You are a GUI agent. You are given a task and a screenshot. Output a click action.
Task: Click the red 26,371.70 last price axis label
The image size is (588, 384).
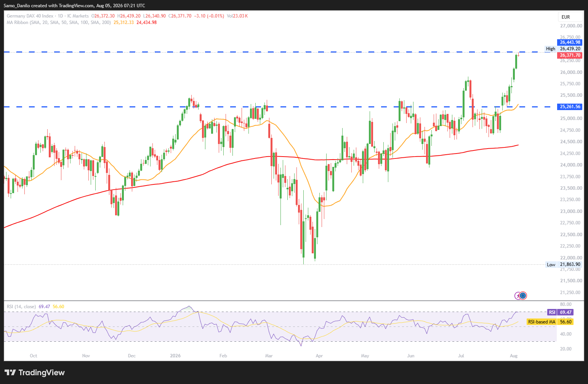[570, 55]
